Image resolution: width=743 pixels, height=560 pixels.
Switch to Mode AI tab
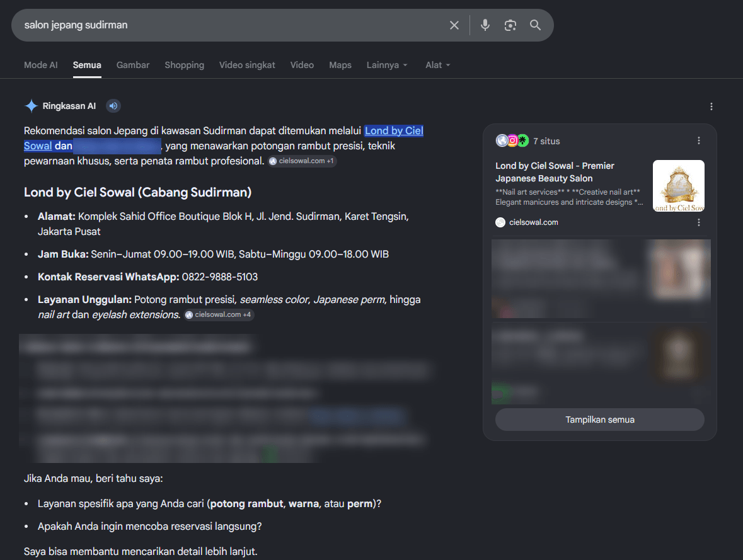tap(41, 65)
